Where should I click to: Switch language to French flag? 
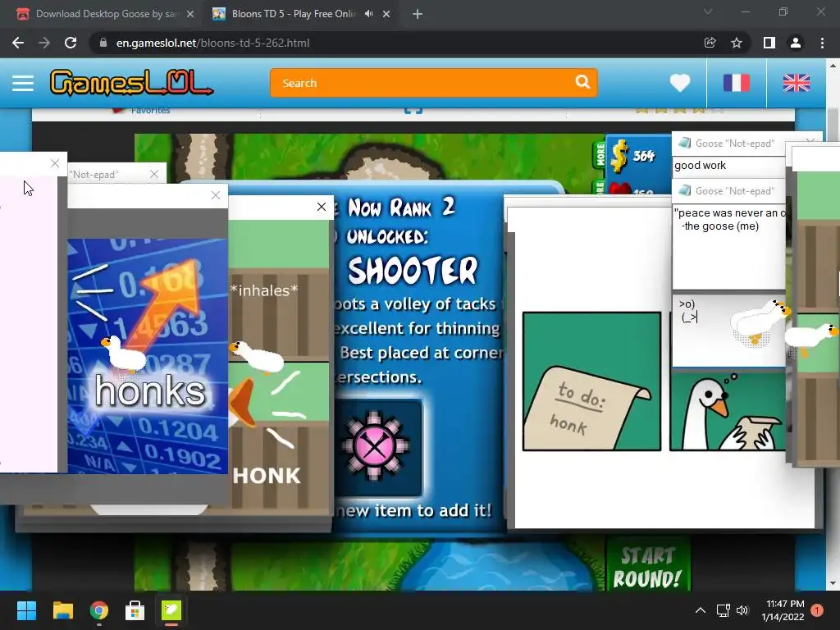pyautogui.click(x=737, y=83)
